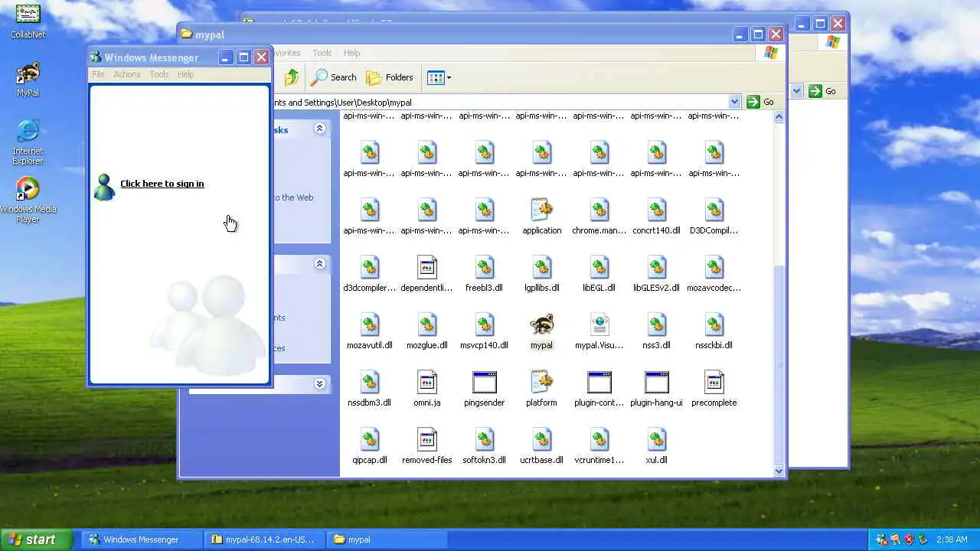Open Messenger File menu

pos(98,74)
